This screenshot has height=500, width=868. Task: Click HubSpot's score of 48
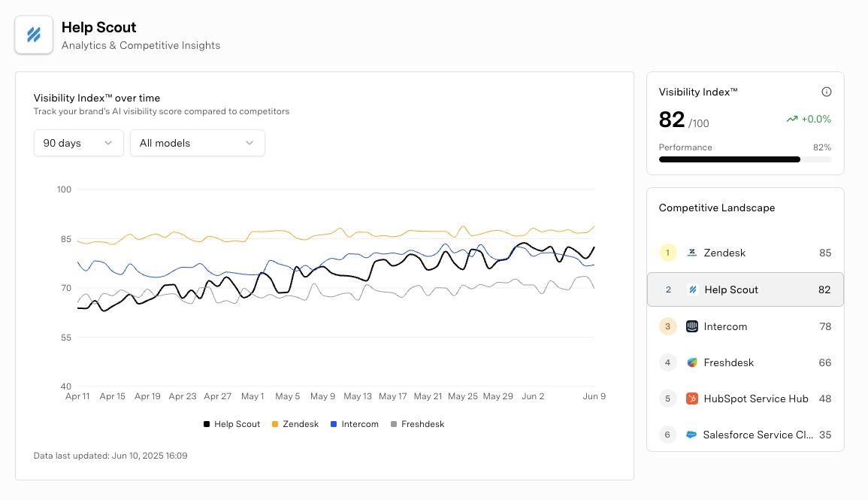[x=825, y=398]
